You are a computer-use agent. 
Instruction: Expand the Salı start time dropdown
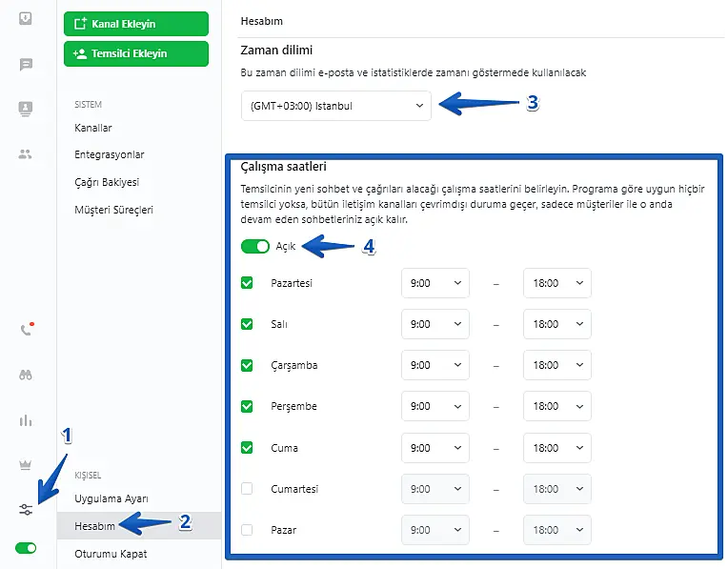pos(435,324)
